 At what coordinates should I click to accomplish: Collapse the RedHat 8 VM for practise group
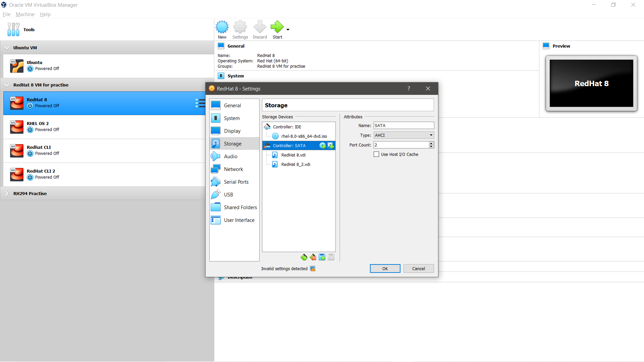pyautogui.click(x=7, y=85)
